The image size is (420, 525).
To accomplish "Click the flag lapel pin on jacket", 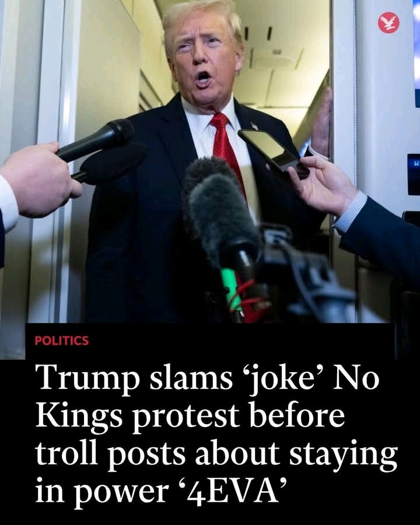I will 254,127.
